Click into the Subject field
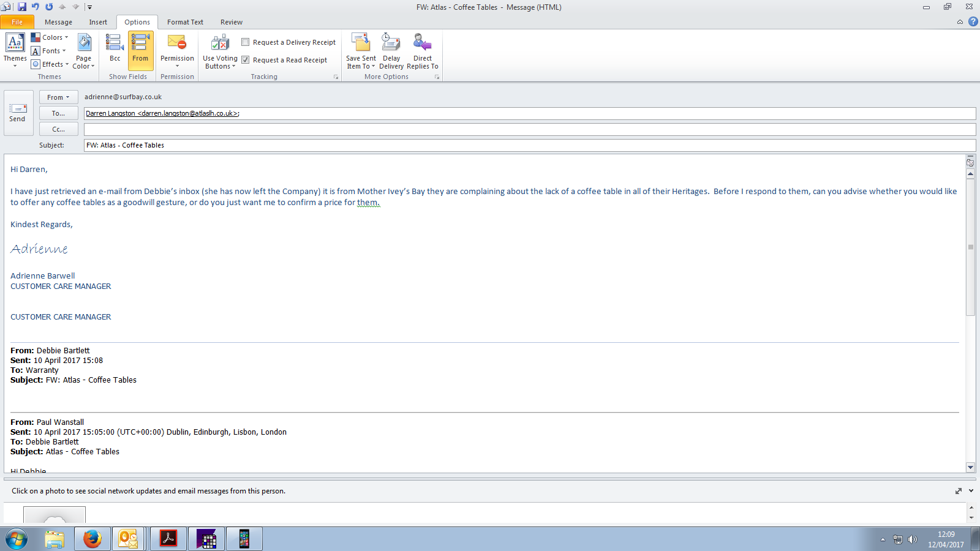The width and height of the screenshot is (980, 551). 530,145
